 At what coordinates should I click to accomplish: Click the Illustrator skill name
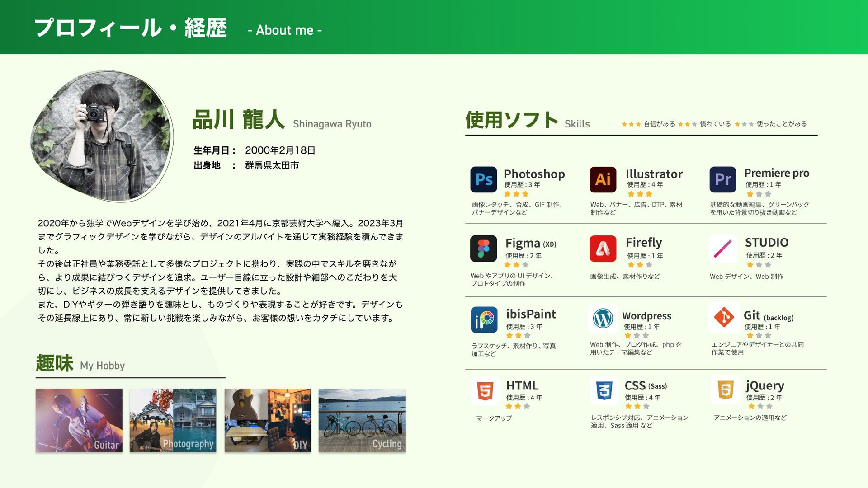[654, 174]
